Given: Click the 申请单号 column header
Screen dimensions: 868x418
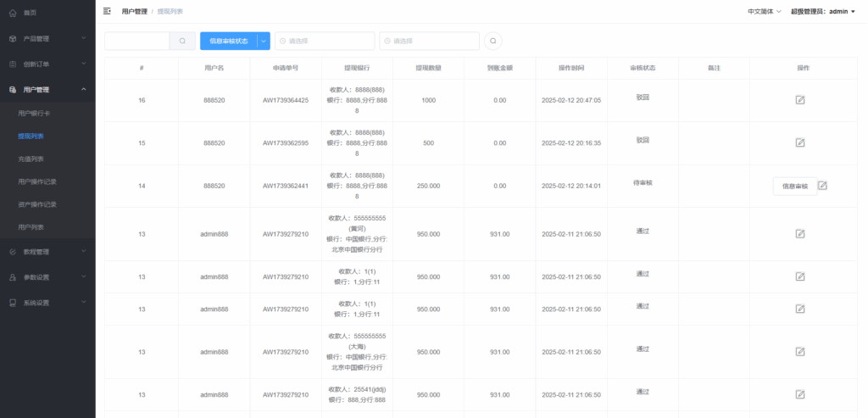Looking at the screenshot, I should (286, 68).
